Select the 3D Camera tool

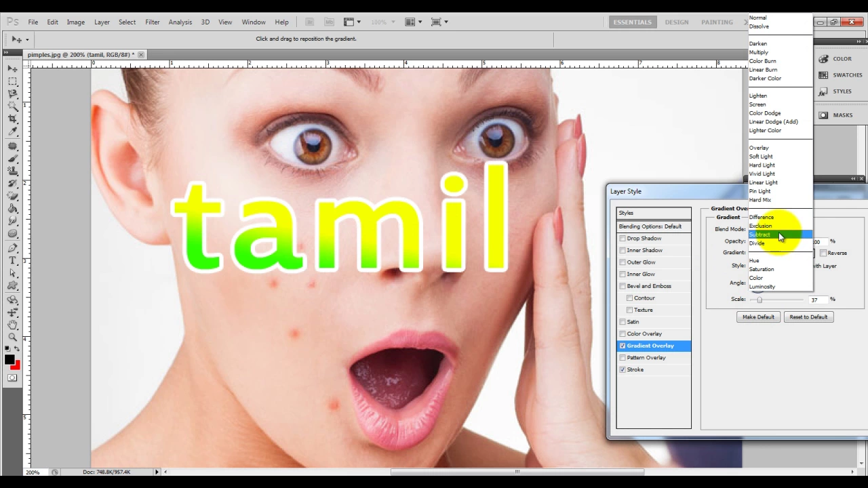coord(12,312)
